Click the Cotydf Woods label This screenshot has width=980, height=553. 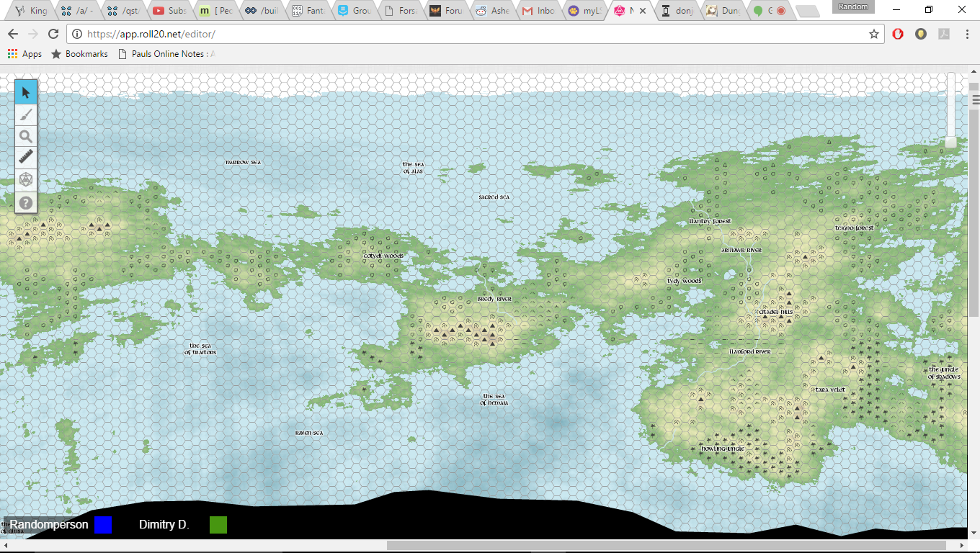(x=383, y=256)
